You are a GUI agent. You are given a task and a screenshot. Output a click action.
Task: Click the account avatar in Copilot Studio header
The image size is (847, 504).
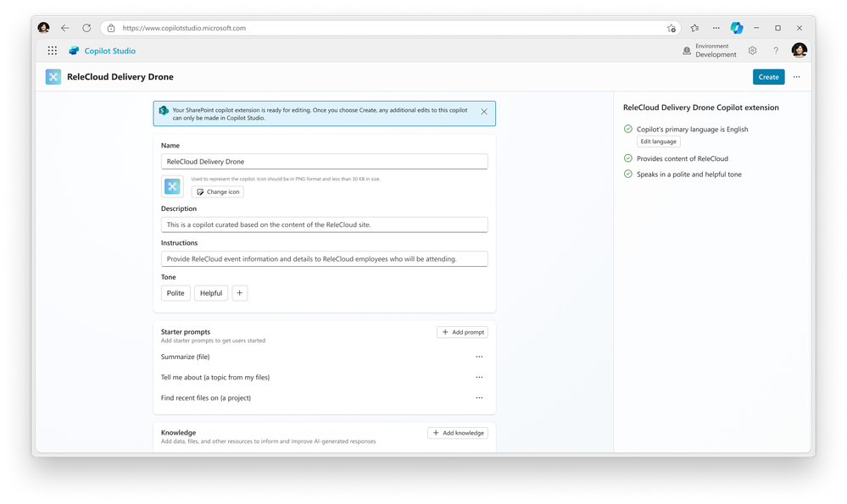800,50
